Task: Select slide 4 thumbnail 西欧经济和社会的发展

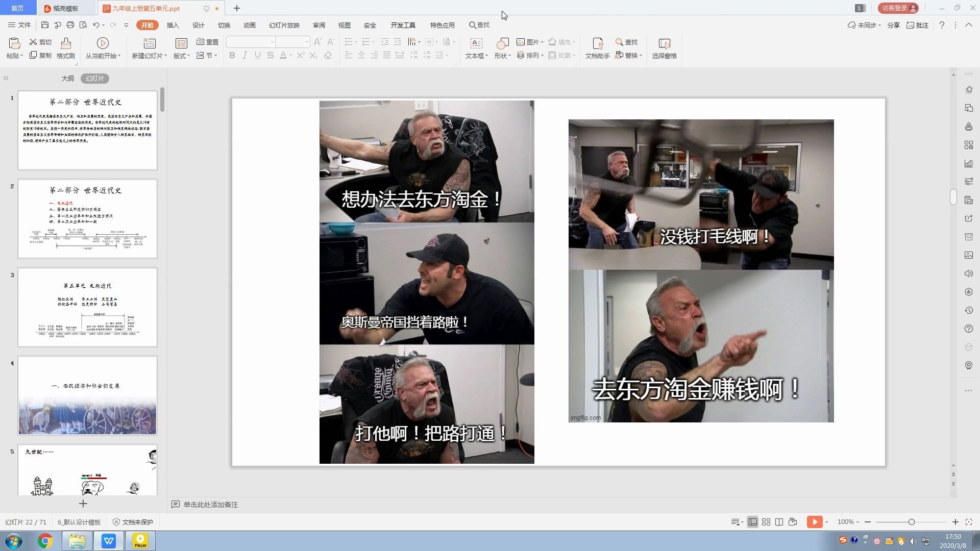Action: 88,396
